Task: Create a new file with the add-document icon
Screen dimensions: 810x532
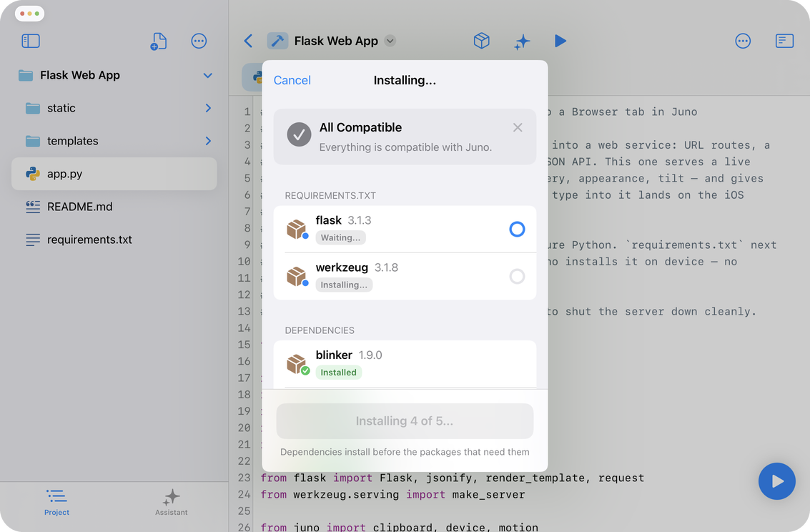Action: [x=159, y=41]
